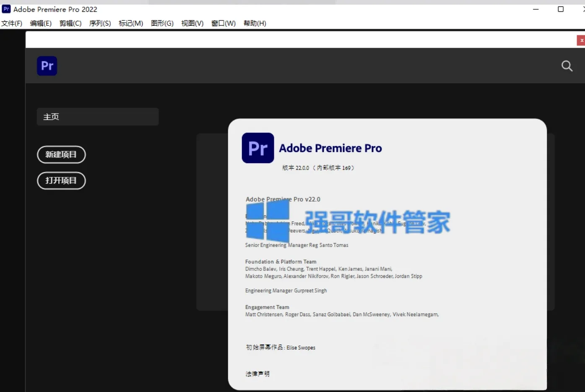This screenshot has height=392, width=585.
Task: Minimize the Adobe Premiere Pro 2022 window
Action: tap(536, 9)
